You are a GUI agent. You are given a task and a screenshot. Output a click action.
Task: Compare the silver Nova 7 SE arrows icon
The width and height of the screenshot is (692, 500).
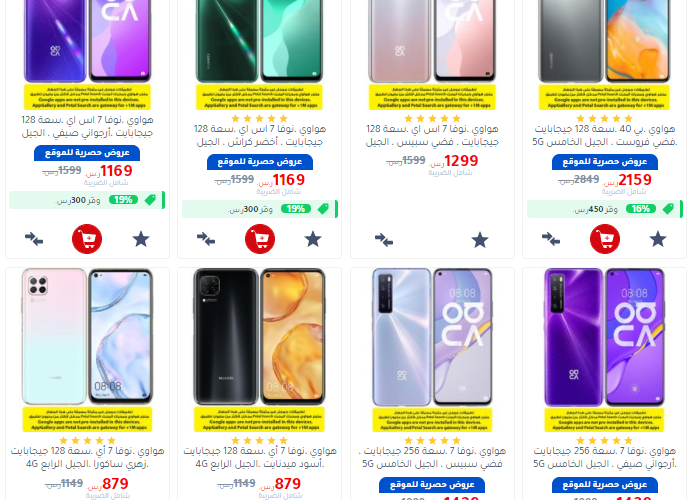tap(384, 240)
